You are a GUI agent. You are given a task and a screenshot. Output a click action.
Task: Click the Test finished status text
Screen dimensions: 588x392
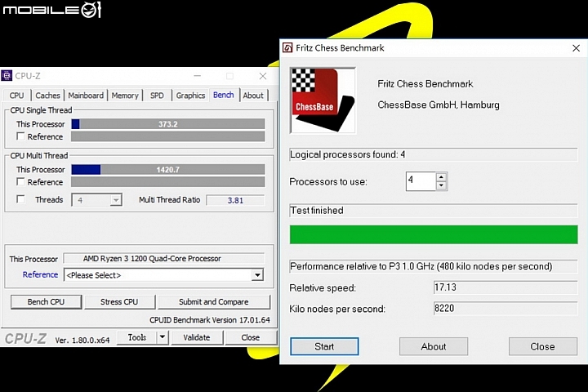pyautogui.click(x=317, y=211)
